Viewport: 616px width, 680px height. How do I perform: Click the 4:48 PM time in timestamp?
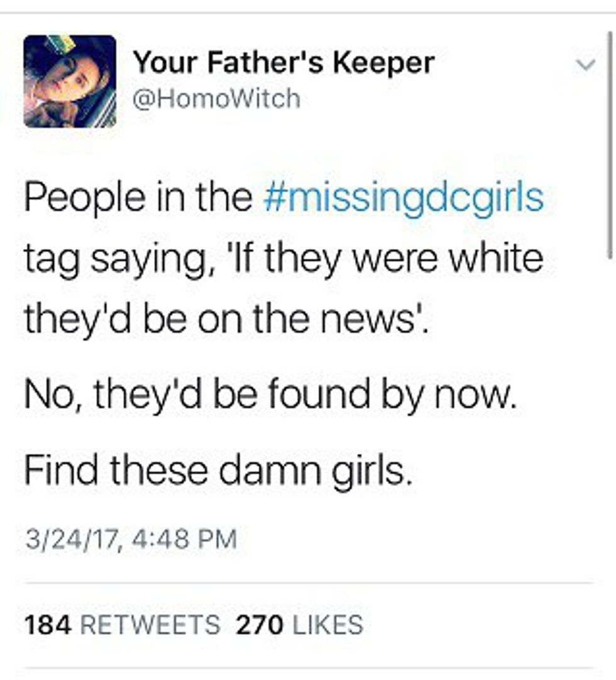pos(184,540)
